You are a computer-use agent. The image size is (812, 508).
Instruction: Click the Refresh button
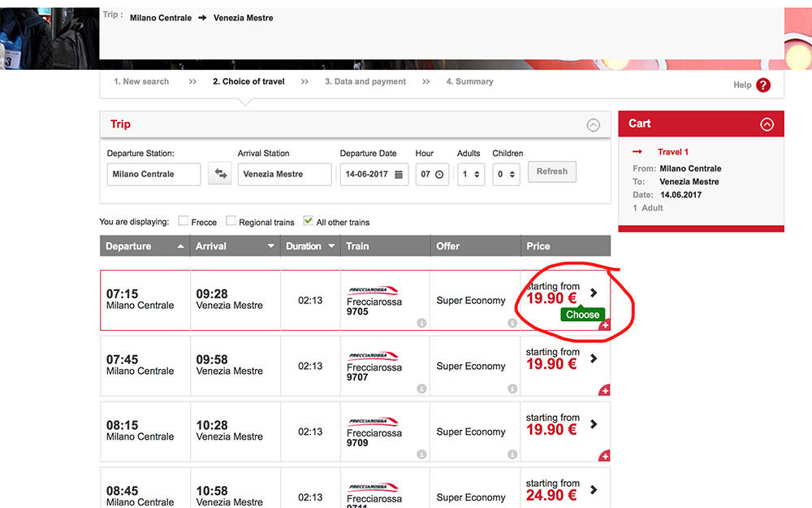552,172
